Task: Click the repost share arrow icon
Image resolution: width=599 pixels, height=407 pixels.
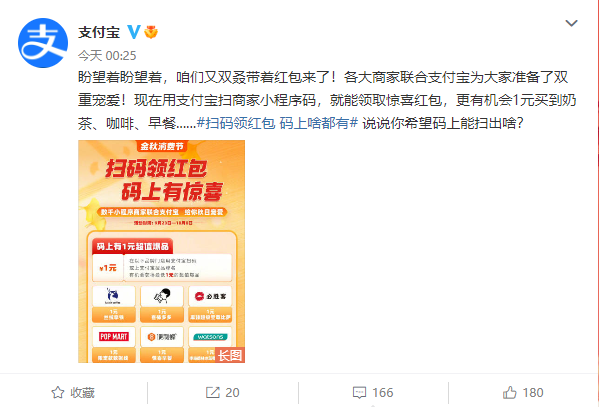Action: 213,392
